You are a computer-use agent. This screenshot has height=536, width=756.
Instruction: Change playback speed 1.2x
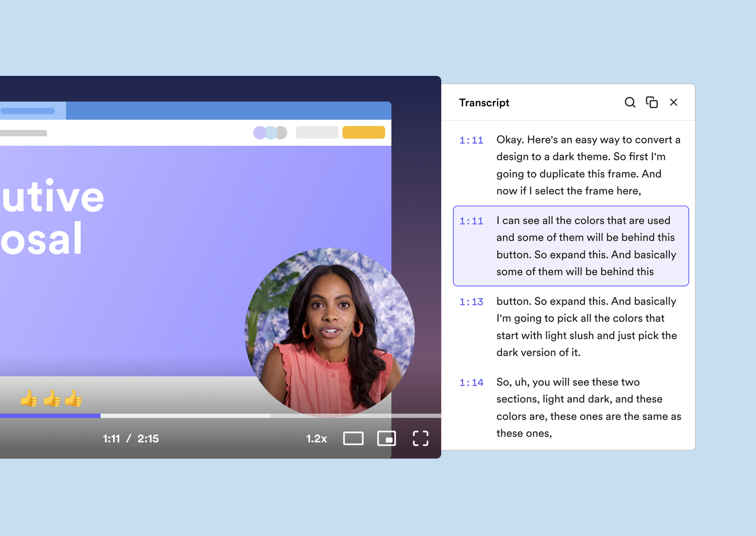coord(317,439)
